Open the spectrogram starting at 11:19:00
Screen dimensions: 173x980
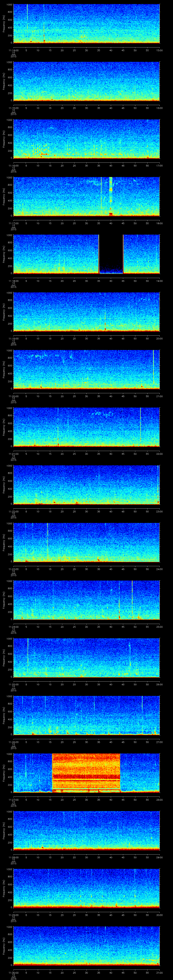click(x=86, y=312)
